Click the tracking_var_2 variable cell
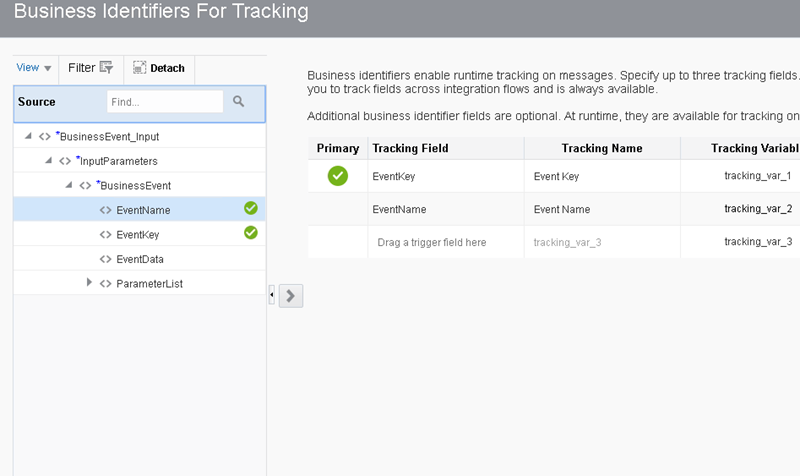The image size is (800, 476). [758, 209]
